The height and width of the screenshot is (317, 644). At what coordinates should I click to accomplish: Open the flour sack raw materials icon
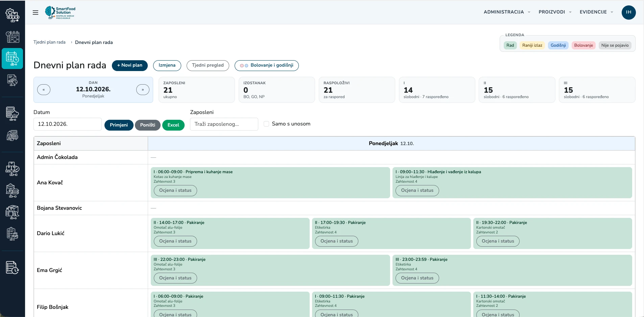[13, 190]
